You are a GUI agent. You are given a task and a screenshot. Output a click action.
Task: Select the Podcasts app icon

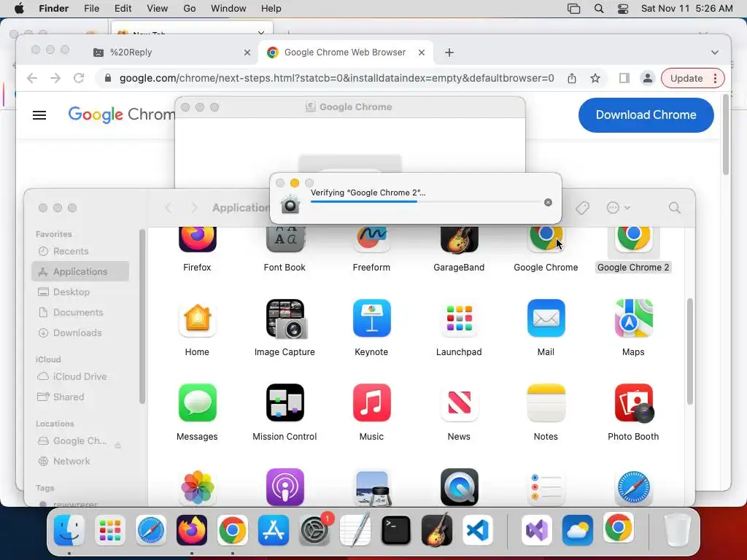click(x=285, y=487)
